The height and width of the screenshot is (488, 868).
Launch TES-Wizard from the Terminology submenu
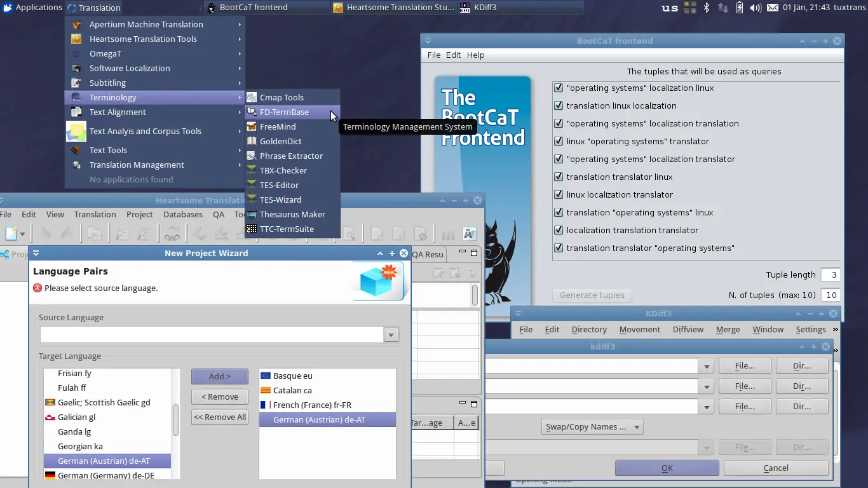292,200
